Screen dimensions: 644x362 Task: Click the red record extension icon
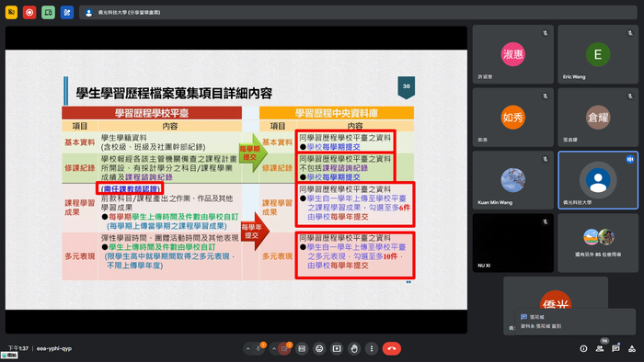click(x=29, y=12)
